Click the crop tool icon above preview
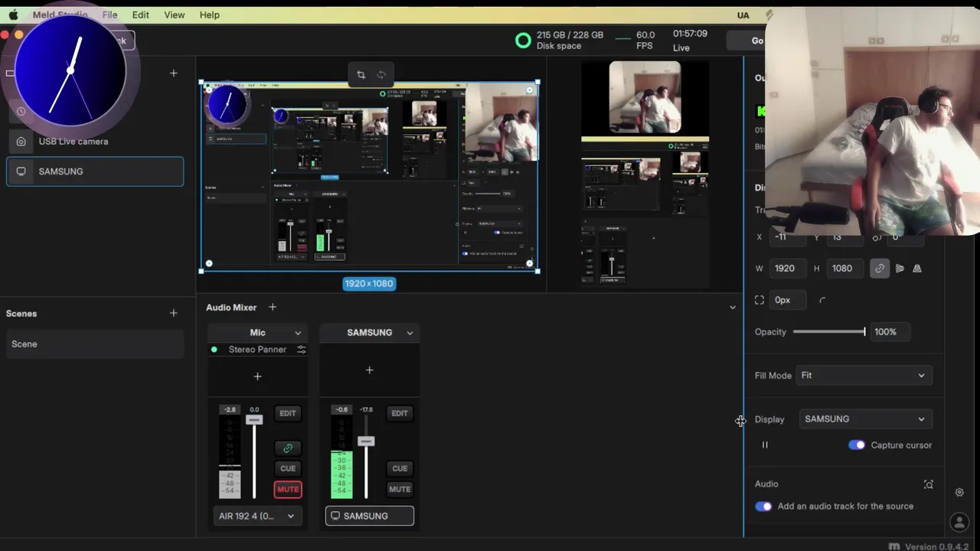The height and width of the screenshot is (551, 980). coord(361,74)
